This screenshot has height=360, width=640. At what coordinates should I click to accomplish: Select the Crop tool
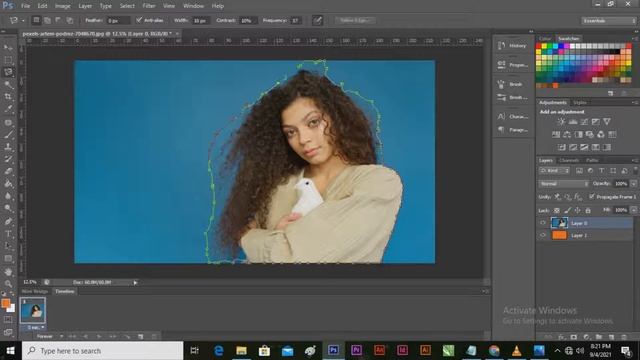(8, 97)
